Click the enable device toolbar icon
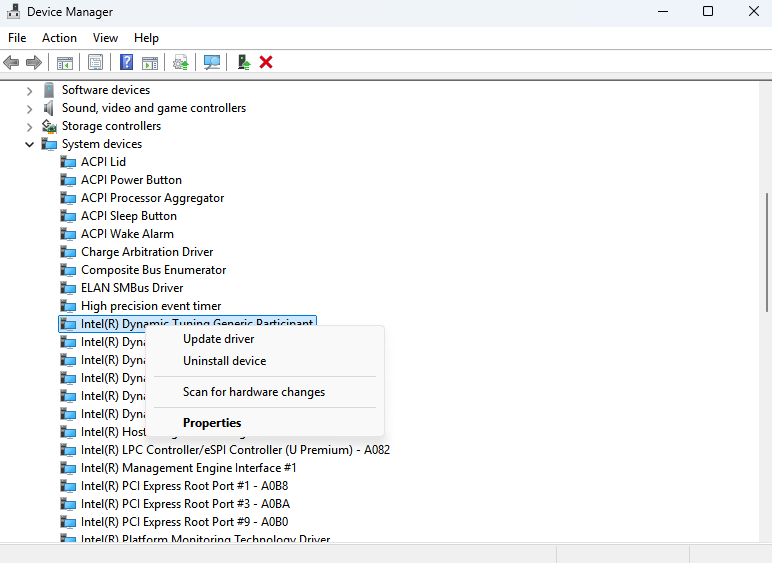 coord(243,62)
